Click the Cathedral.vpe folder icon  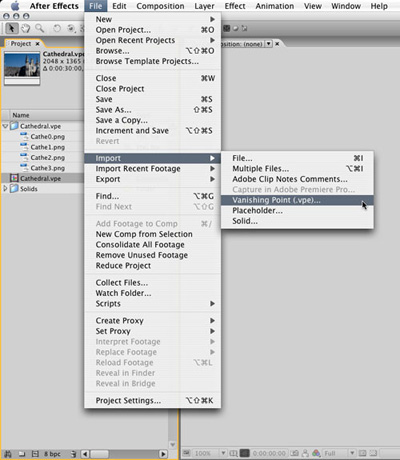pos(14,126)
